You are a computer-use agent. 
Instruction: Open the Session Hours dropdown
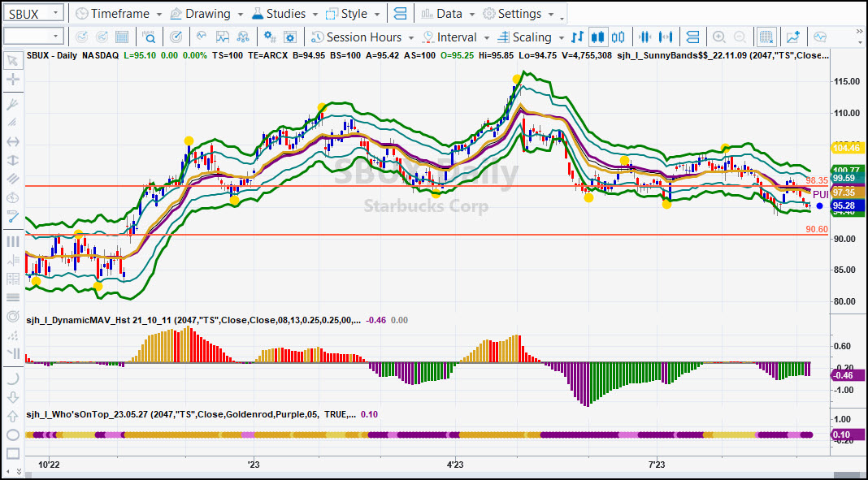tap(362, 37)
